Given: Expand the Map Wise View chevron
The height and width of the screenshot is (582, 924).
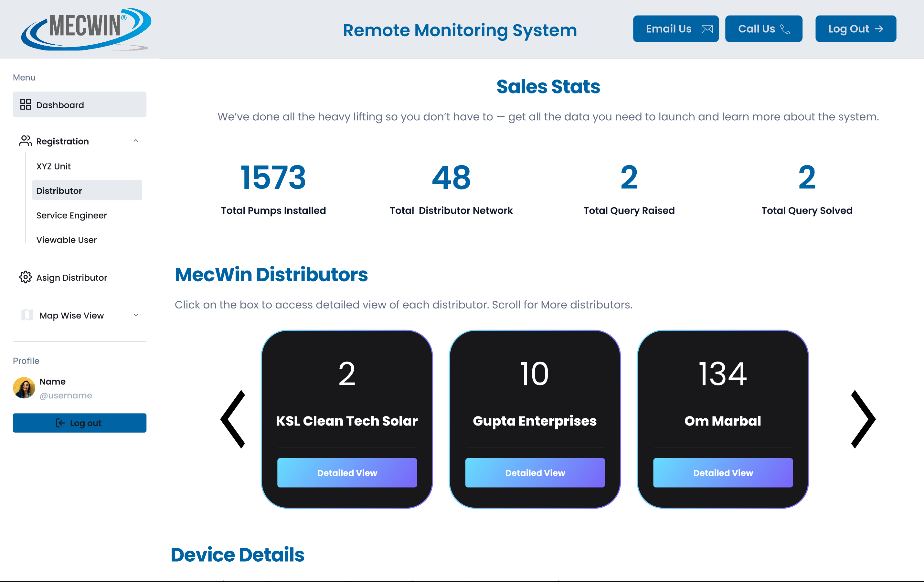Looking at the screenshot, I should coord(136,315).
